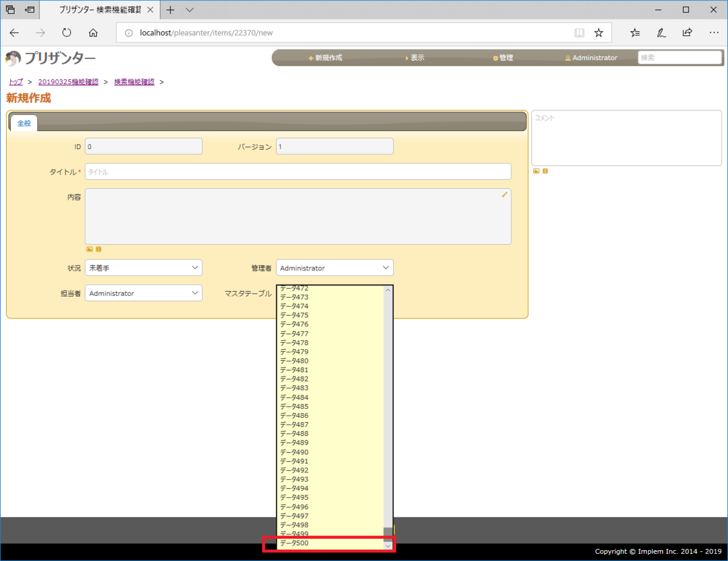The width and height of the screenshot is (728, 561).
Task: Click the プリザンター logo
Action: [50, 58]
